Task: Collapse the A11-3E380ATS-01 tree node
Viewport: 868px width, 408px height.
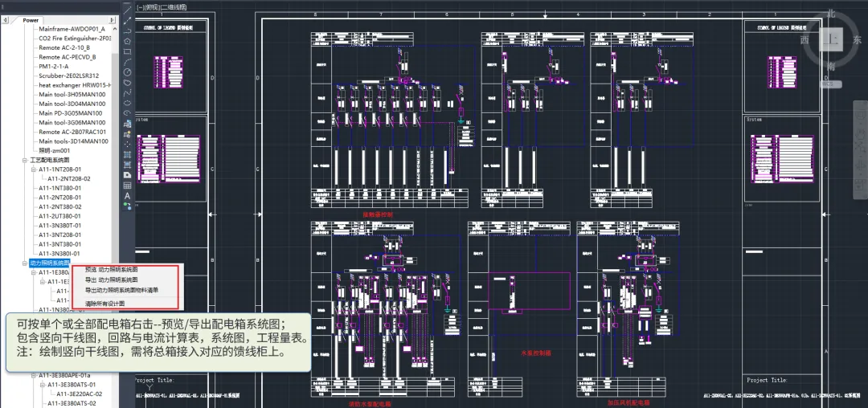Action: pyautogui.click(x=42, y=385)
